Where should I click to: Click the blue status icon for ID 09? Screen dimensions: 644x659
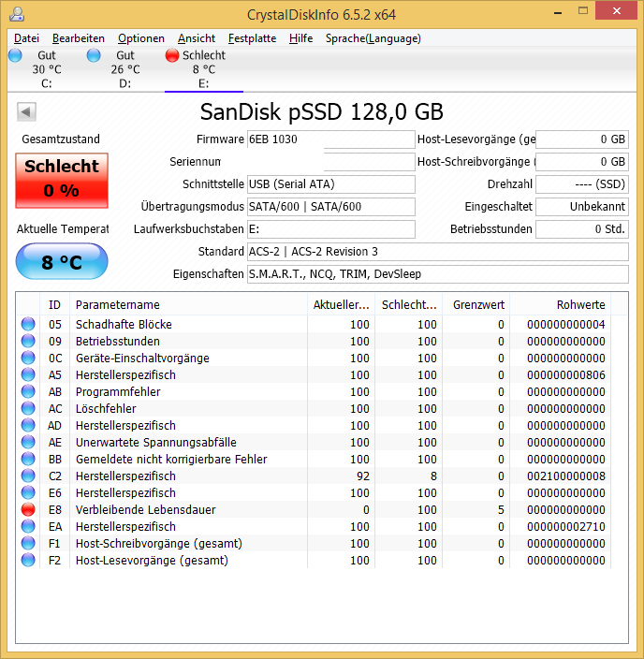coord(28,341)
